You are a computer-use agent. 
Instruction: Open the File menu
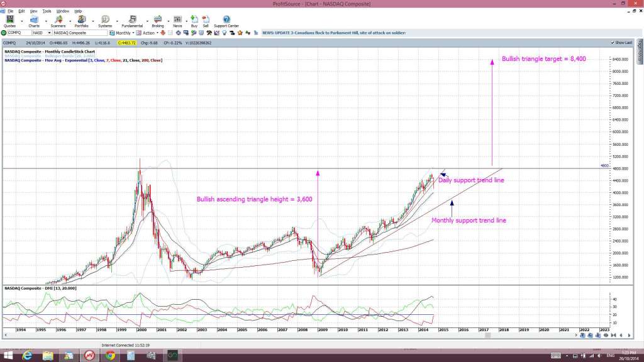pyautogui.click(x=10, y=11)
